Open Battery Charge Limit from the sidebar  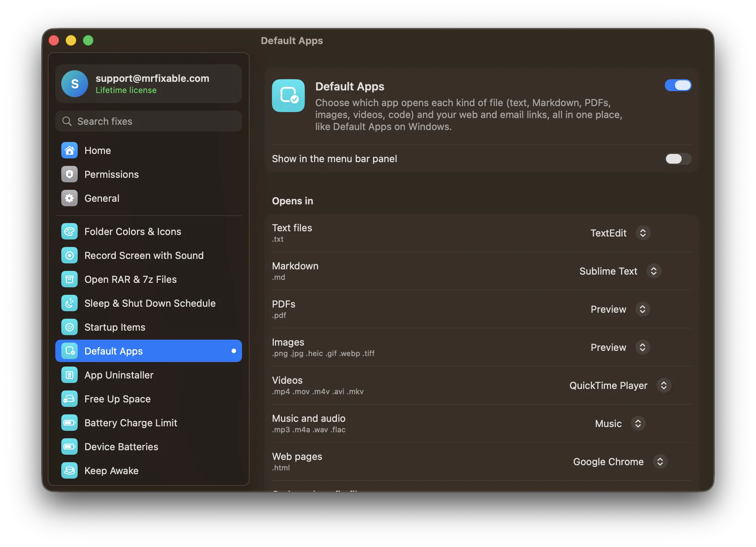coord(149,423)
